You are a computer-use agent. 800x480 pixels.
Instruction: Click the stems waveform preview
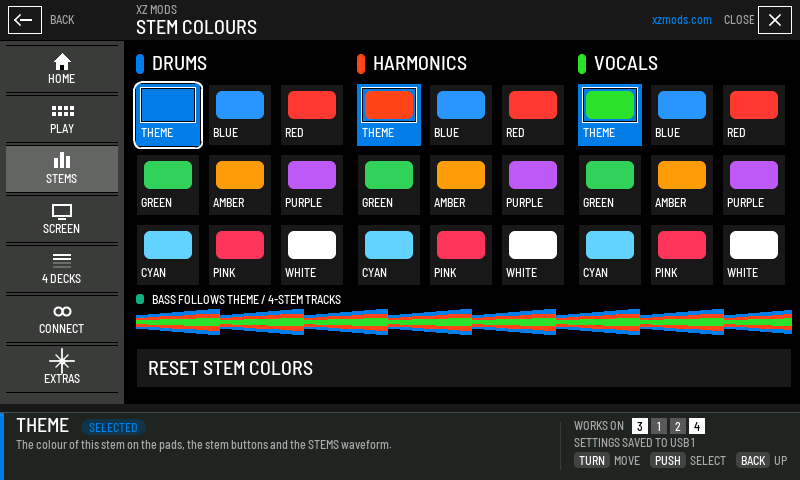point(464,322)
